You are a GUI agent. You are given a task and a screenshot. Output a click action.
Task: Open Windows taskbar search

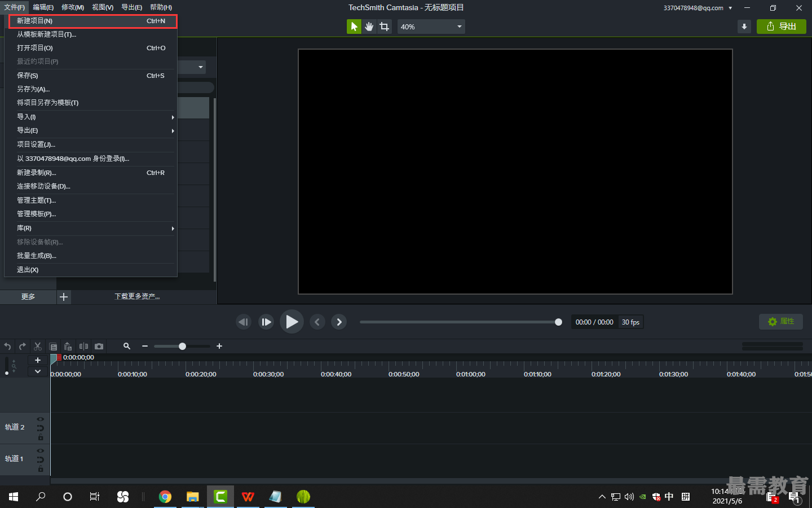[41, 497]
